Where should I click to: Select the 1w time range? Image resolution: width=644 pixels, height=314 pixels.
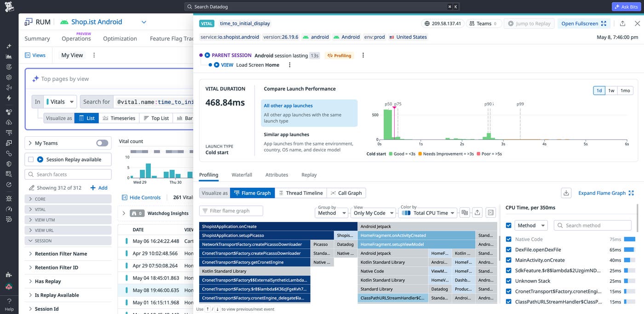611,91
